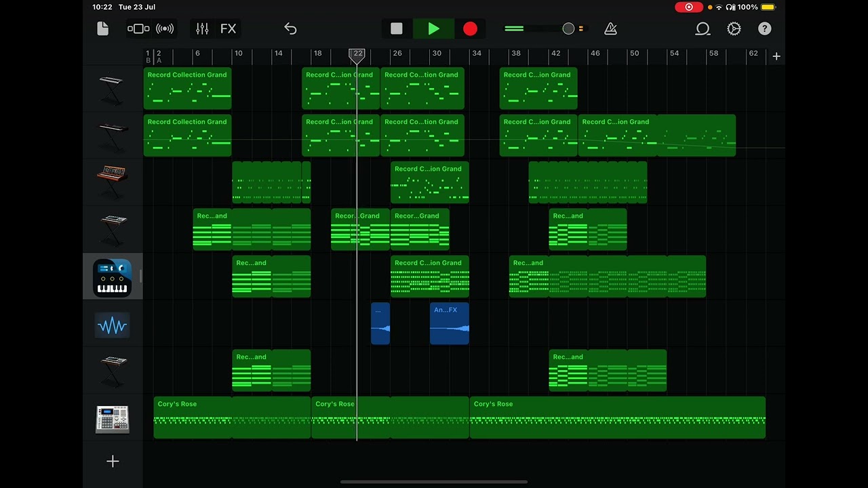
Task: Open the Live Loops broadcast icon
Action: 165,28
